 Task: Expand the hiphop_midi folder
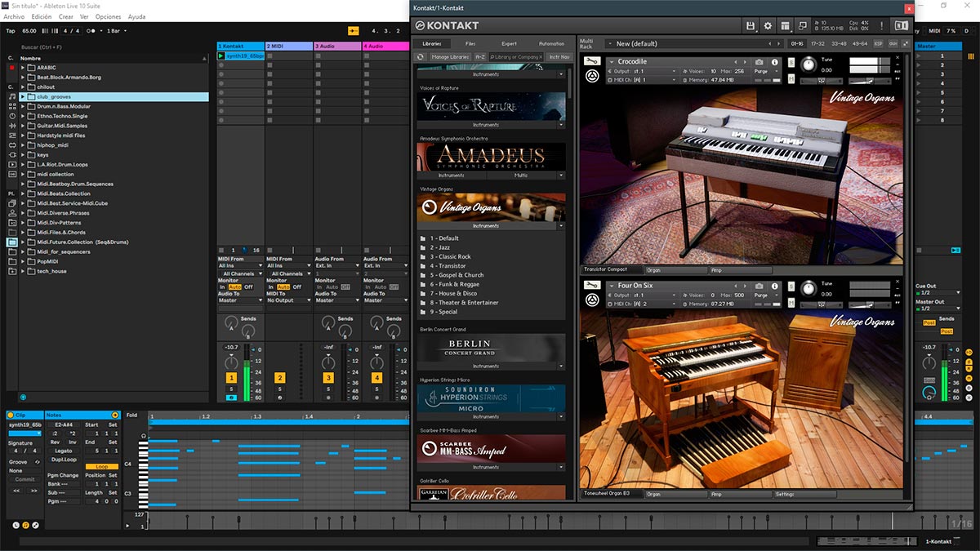click(23, 145)
